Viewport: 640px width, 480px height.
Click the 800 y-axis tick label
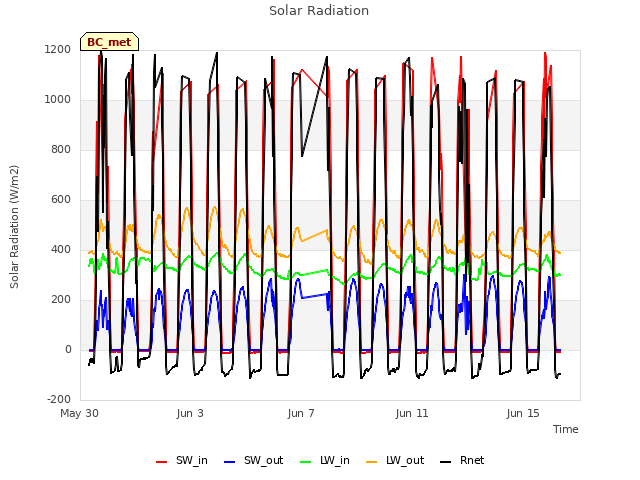(61, 149)
